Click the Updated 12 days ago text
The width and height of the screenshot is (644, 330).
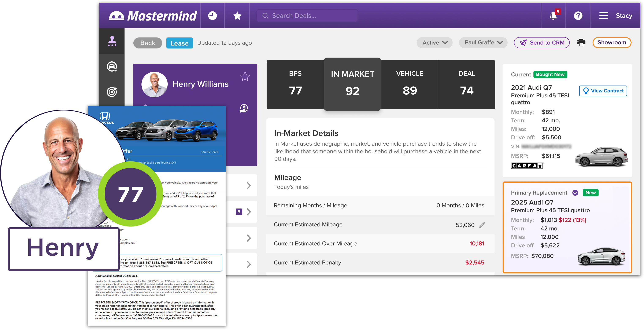coord(224,43)
